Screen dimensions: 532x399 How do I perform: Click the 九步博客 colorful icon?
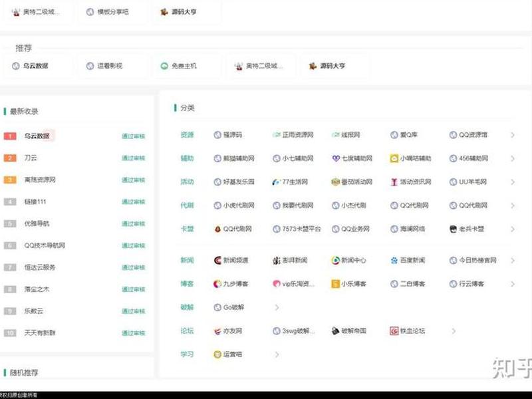(217, 284)
